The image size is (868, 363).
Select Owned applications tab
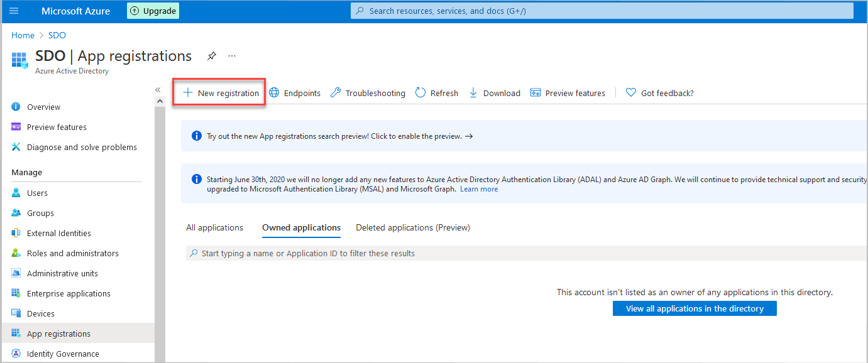point(302,227)
